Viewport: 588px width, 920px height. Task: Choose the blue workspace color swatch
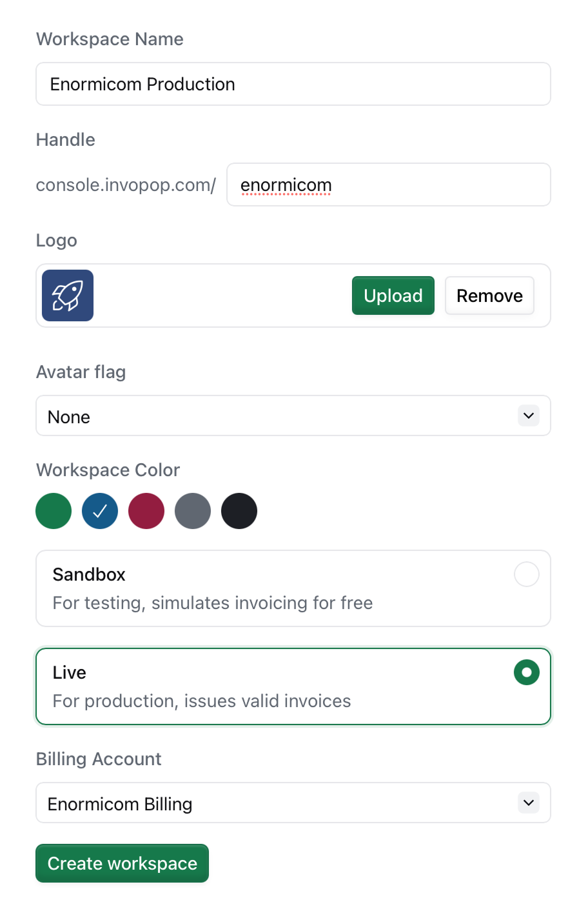[100, 511]
